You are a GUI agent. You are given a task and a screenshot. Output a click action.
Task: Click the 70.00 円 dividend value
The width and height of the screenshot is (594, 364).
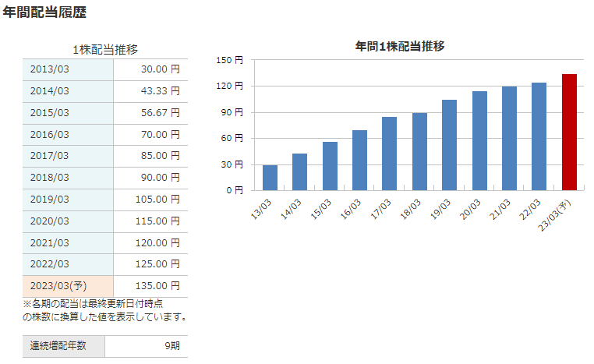[161, 135]
